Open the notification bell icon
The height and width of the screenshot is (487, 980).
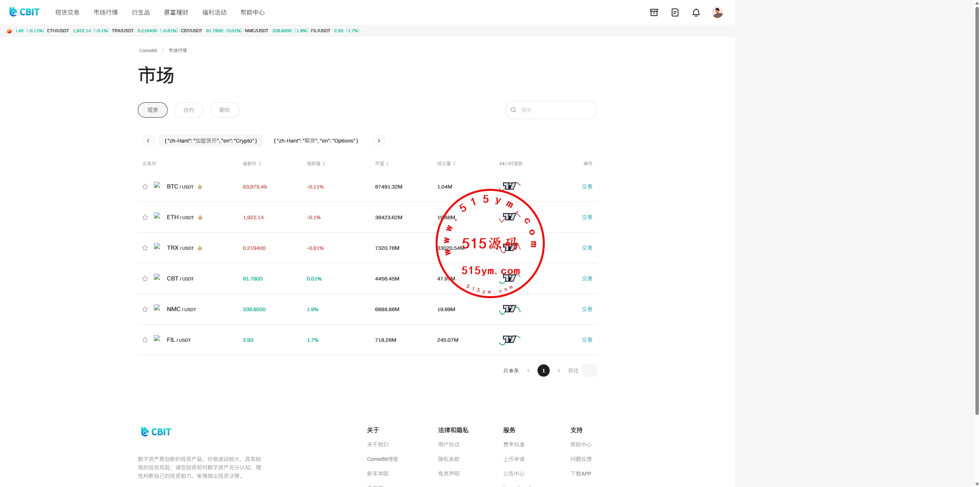coord(696,13)
